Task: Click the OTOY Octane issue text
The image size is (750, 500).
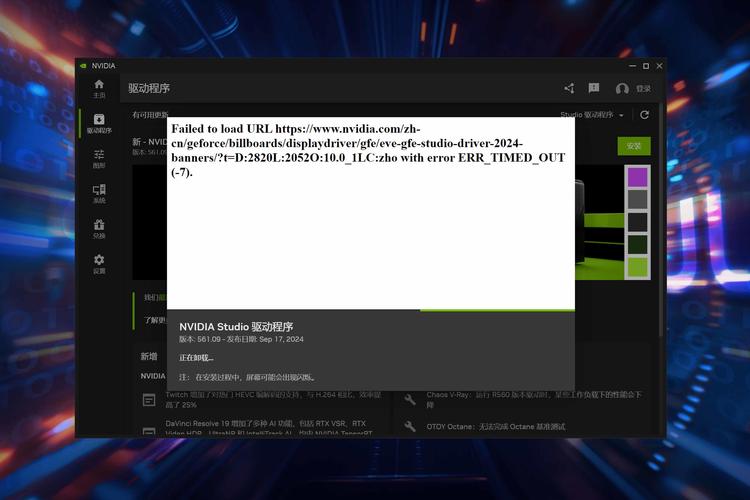Action: (x=496, y=426)
